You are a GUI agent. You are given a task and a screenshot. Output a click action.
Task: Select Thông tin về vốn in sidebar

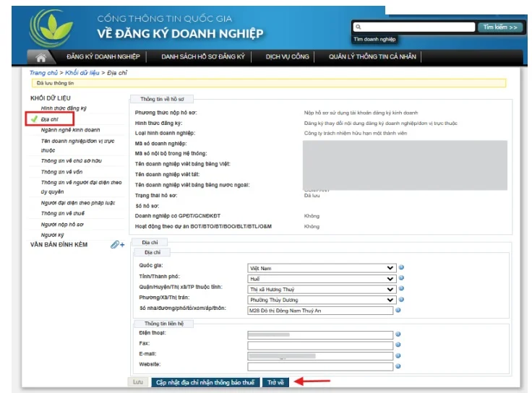point(61,172)
